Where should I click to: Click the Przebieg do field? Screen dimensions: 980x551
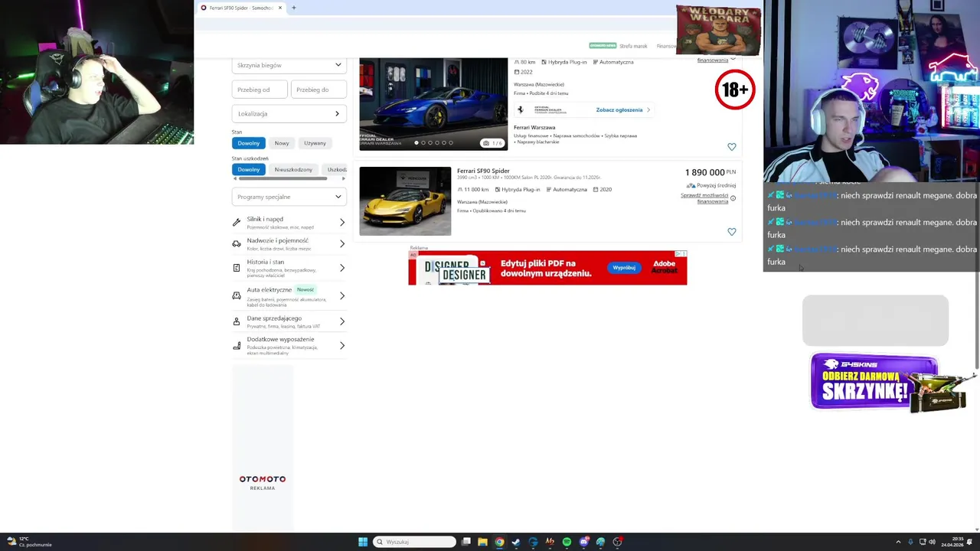pyautogui.click(x=318, y=90)
